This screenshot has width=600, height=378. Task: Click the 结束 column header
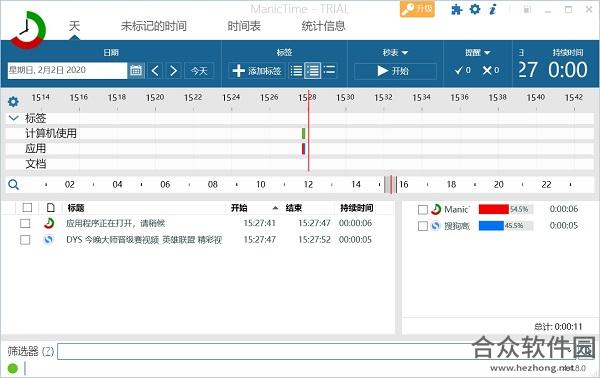[293, 208]
